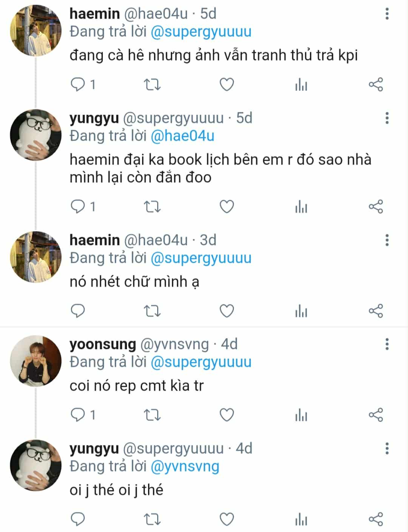Screen dimensions: 408x532
Task: Open more options for haemin's 5d tweet
Action: [x=387, y=14]
